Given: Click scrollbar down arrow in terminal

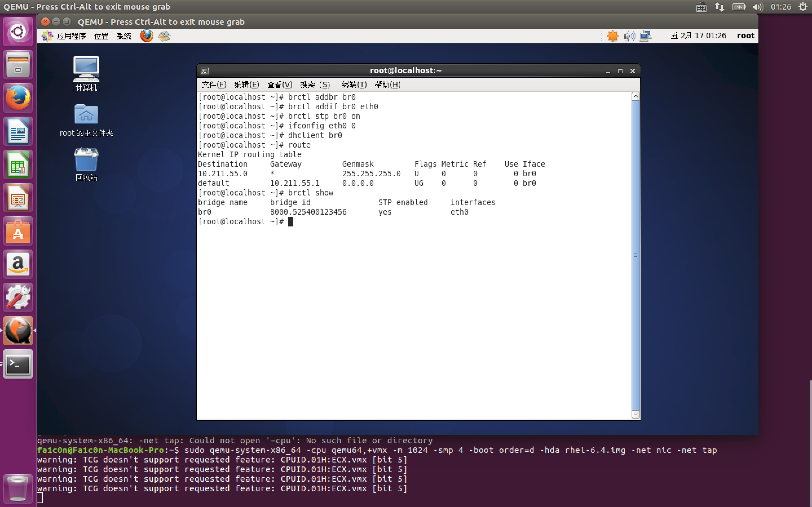Looking at the screenshot, I should pos(636,414).
